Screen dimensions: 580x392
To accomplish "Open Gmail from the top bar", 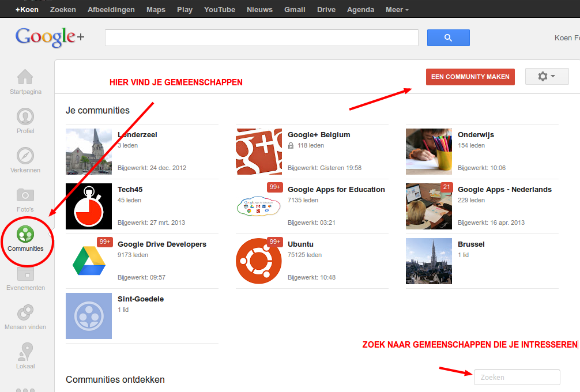I will (x=295, y=10).
